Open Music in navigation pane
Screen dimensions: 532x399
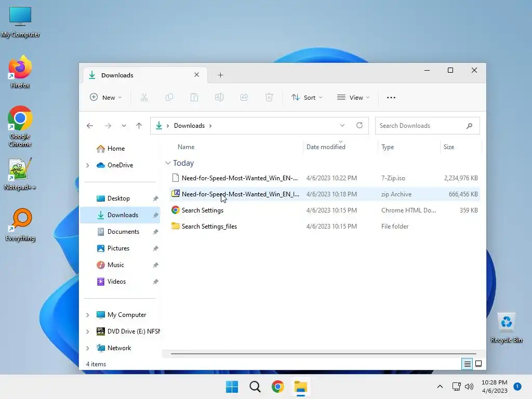coord(116,265)
